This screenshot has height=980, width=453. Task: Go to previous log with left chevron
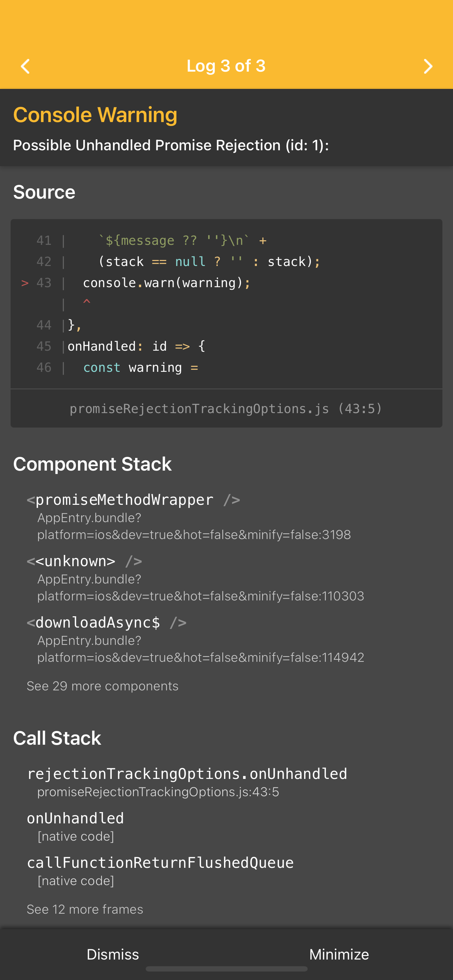pyautogui.click(x=25, y=66)
